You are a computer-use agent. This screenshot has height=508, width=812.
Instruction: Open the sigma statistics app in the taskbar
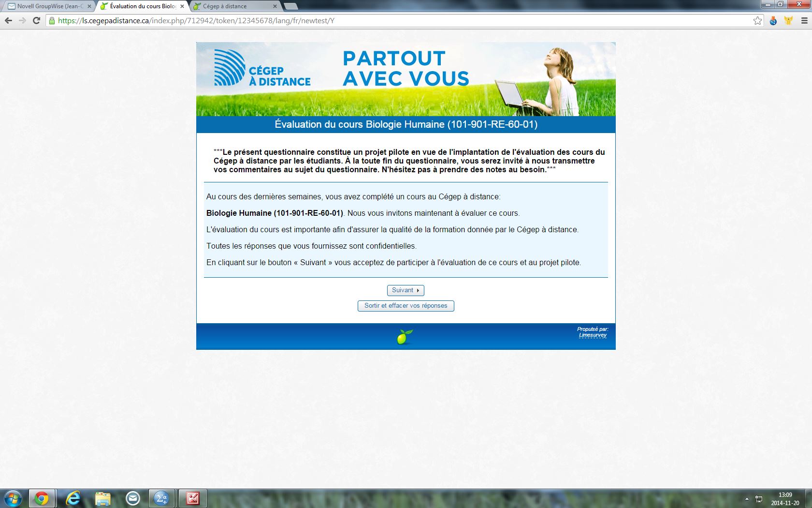pyautogui.click(x=161, y=498)
